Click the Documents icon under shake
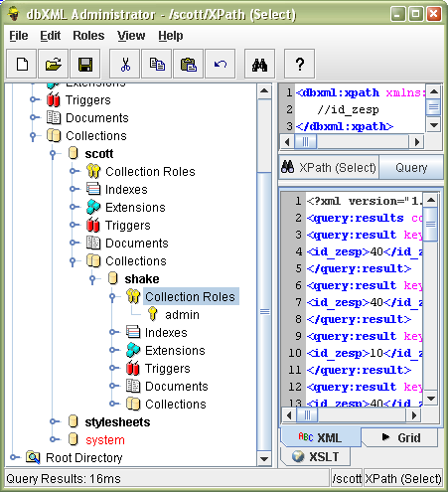 point(133,386)
